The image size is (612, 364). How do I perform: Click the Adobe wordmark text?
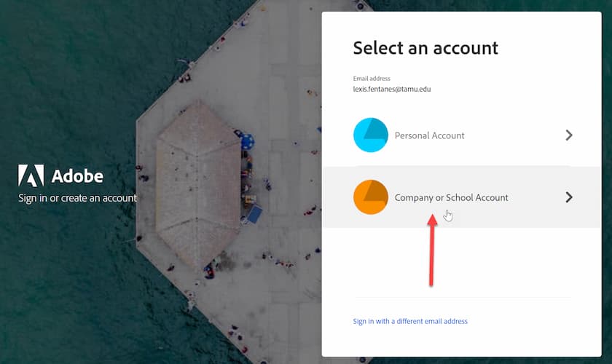pyautogui.click(x=77, y=176)
